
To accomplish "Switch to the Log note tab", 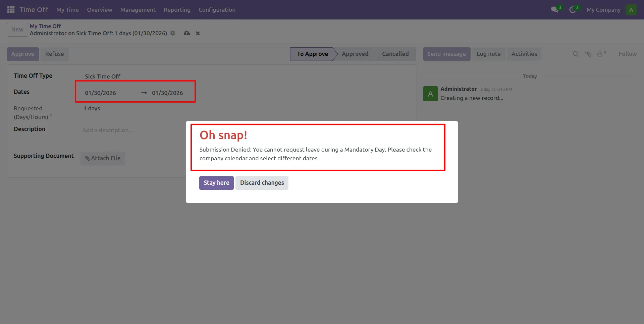I will point(489,54).
